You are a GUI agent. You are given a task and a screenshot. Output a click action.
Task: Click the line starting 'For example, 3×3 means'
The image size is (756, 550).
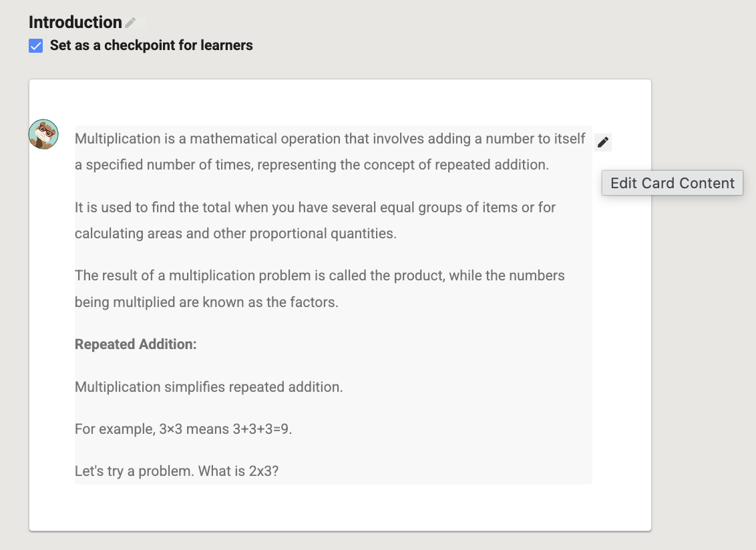[183, 429]
